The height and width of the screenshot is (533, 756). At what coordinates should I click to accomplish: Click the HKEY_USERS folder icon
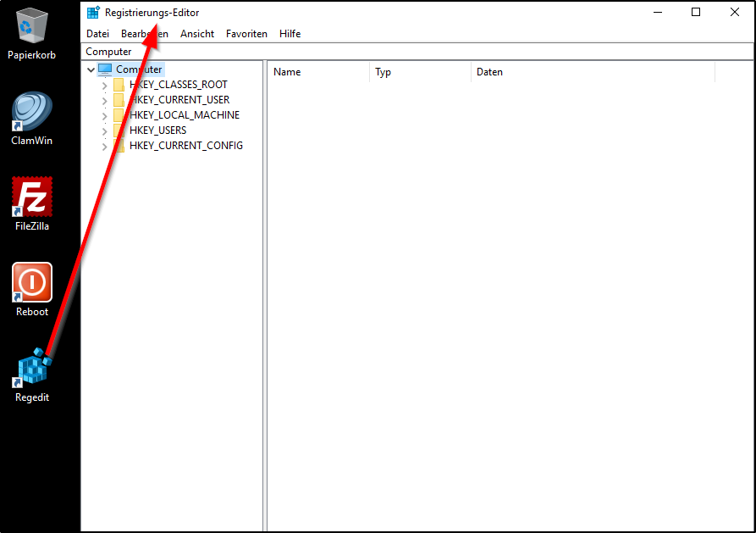[119, 130]
